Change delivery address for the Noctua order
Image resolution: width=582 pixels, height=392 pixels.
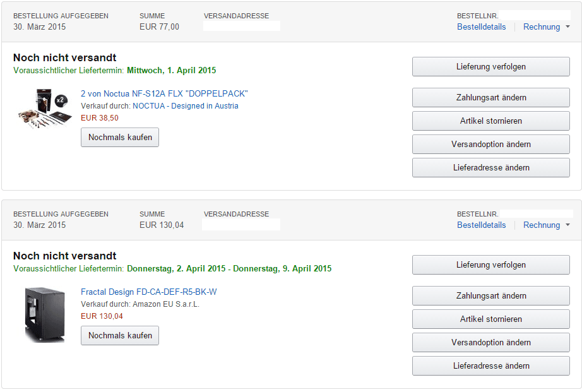pos(490,168)
